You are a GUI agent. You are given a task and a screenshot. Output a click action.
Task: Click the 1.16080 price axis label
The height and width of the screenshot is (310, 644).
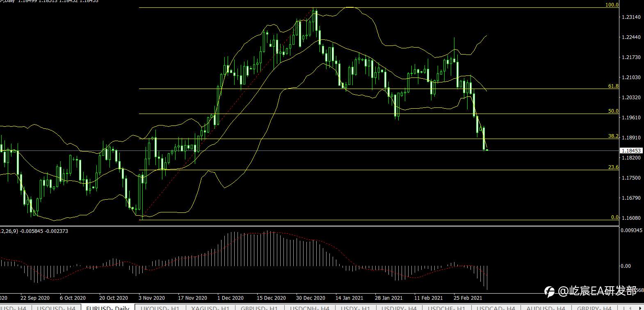pos(631,218)
